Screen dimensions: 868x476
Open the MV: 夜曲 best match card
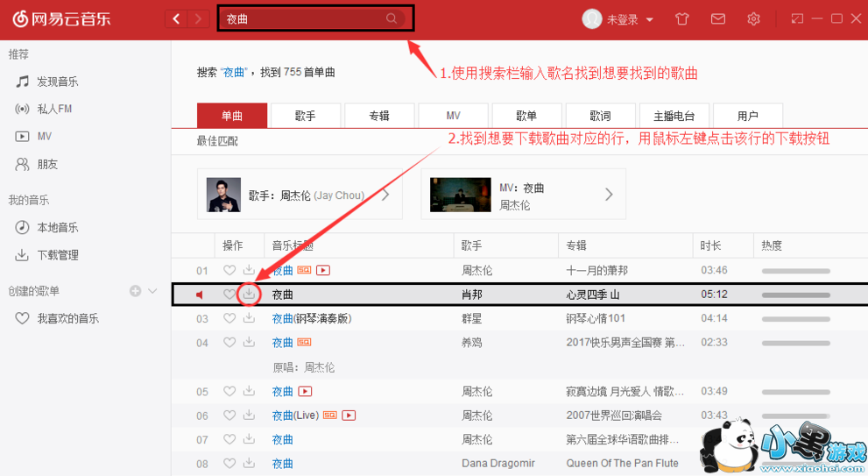pos(523,195)
